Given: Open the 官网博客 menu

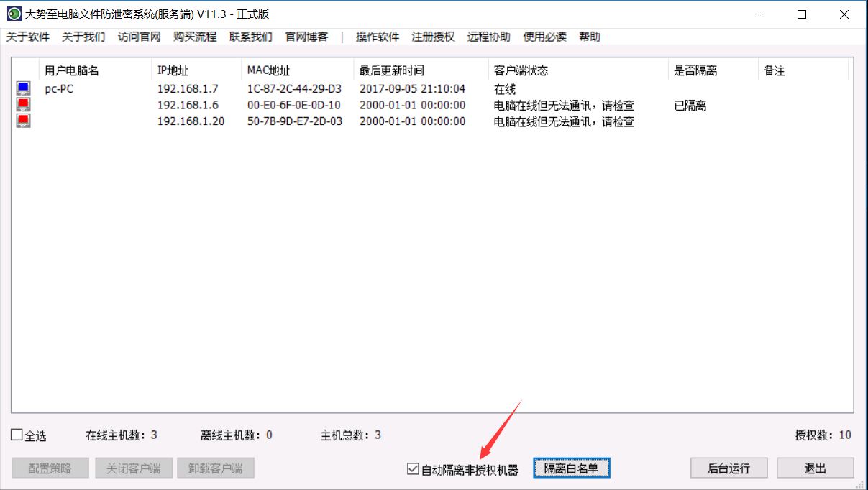Looking at the screenshot, I should tap(307, 37).
